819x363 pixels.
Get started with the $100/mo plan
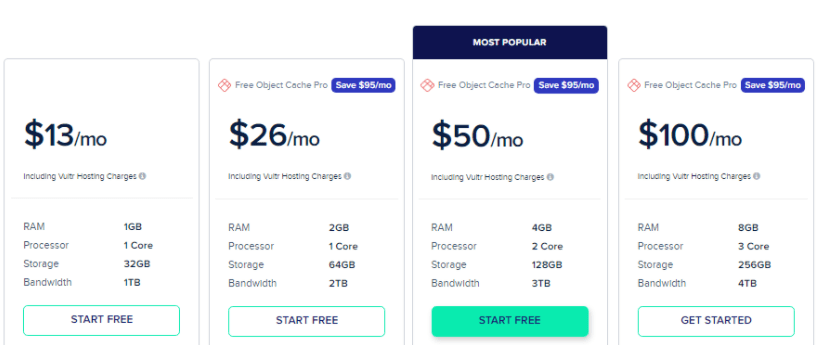(x=716, y=321)
